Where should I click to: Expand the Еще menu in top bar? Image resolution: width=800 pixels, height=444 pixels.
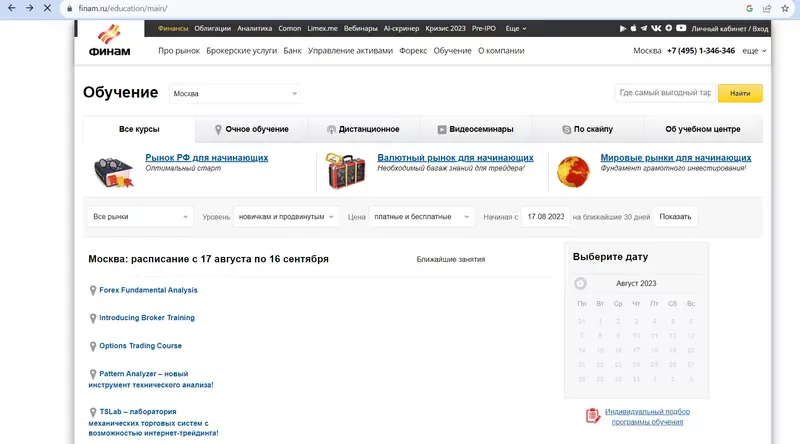(x=515, y=29)
